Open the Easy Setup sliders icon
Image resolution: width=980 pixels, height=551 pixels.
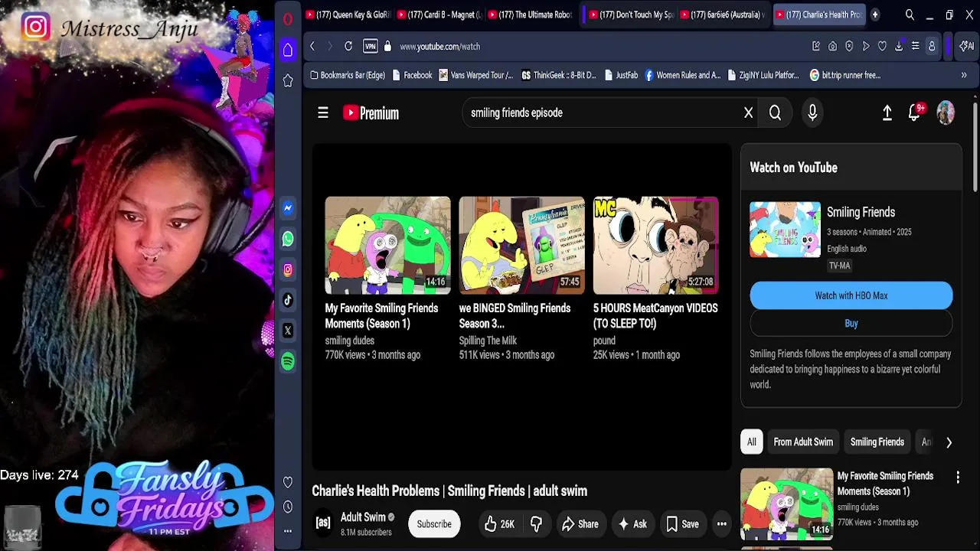(x=915, y=47)
